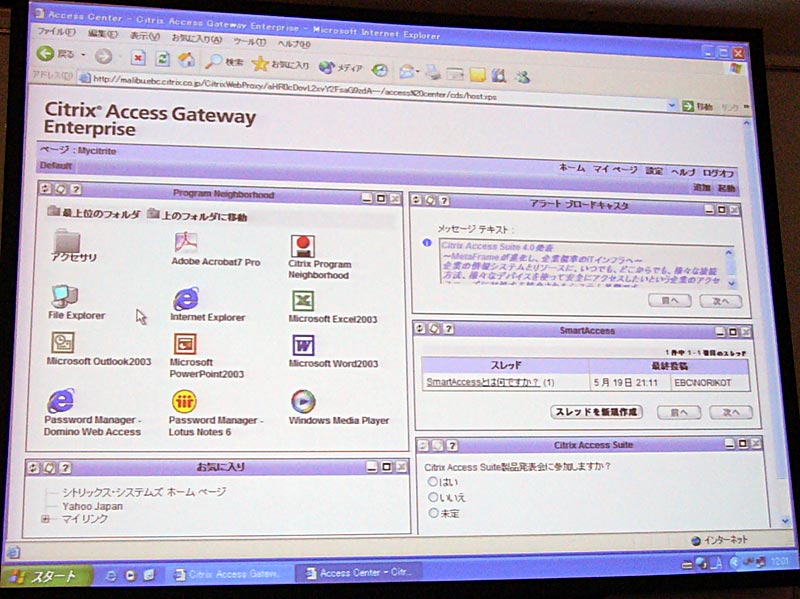The image size is (800, 599).
Task: Click the 移動 Go button
Action: (x=697, y=106)
